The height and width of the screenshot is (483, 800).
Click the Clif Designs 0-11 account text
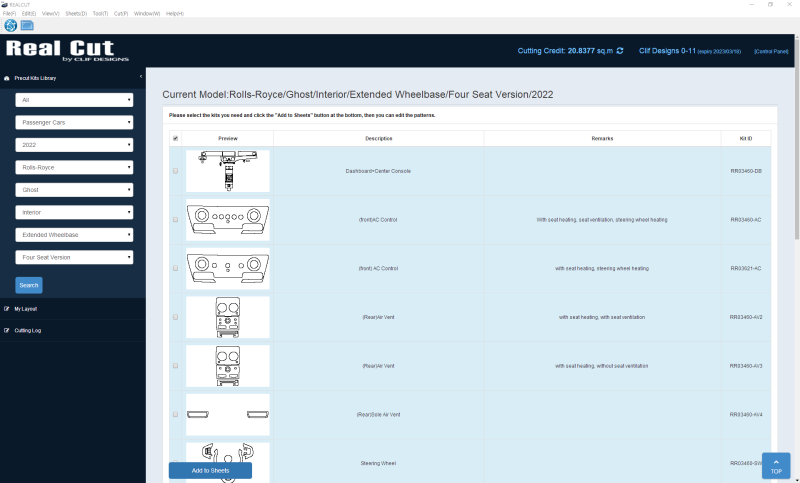click(667, 51)
